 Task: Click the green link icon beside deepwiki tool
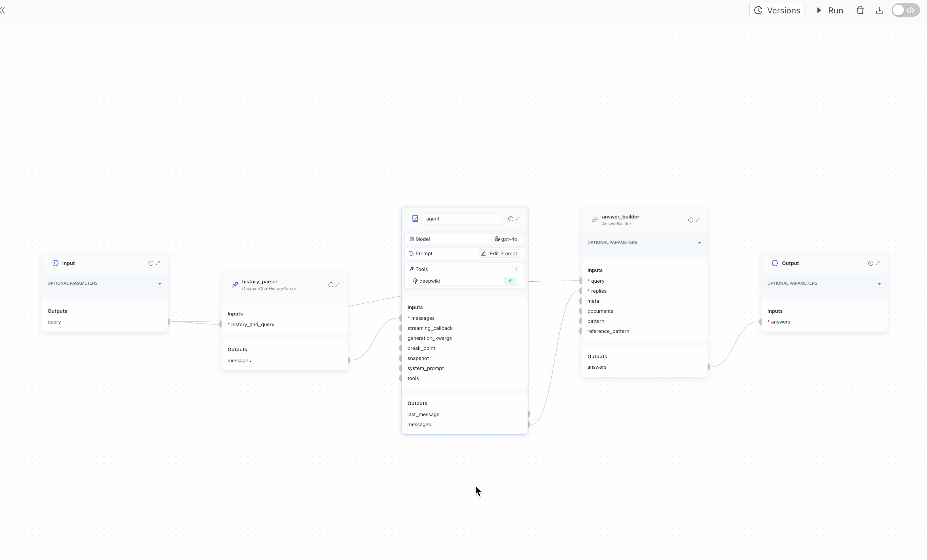point(511,281)
